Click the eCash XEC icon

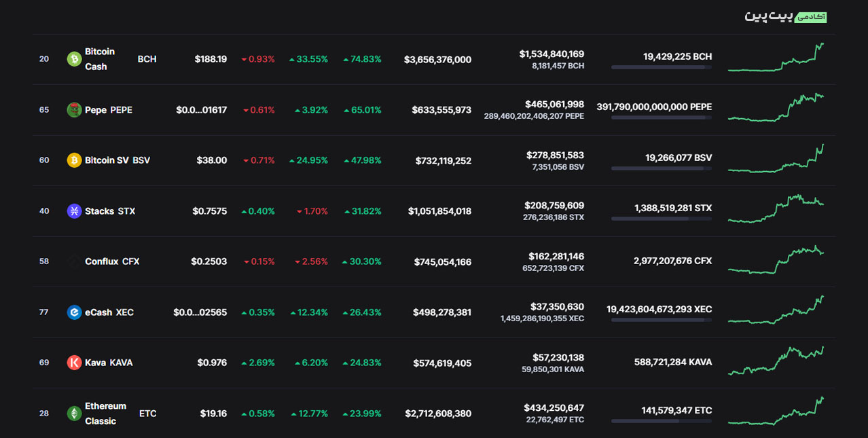click(x=74, y=312)
